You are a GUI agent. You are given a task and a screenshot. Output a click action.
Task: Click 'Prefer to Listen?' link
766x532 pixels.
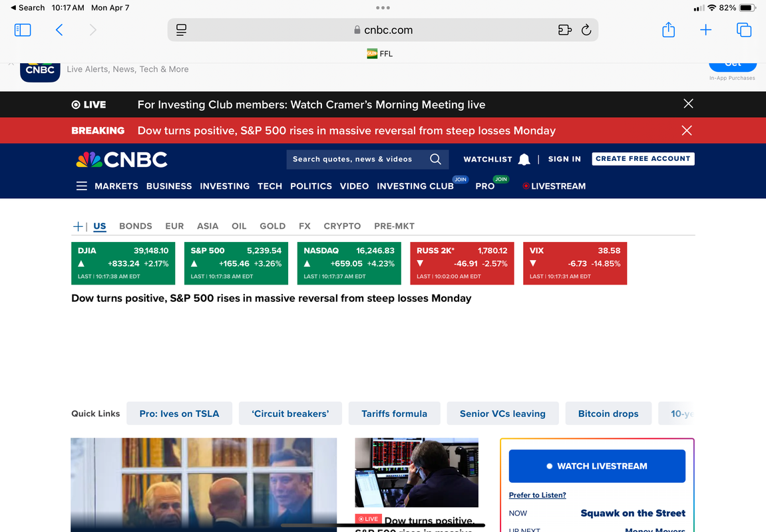click(537, 495)
